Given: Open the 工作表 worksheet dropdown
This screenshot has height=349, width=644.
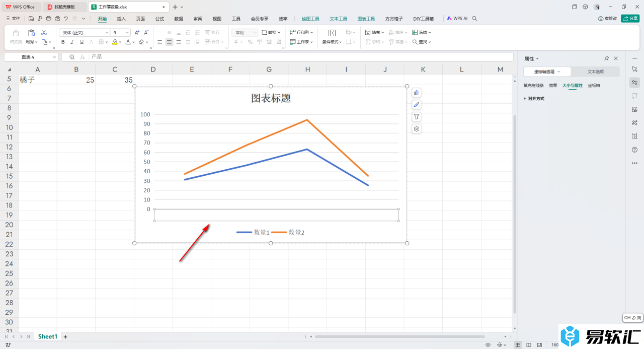Looking at the screenshot, I should (302, 42).
